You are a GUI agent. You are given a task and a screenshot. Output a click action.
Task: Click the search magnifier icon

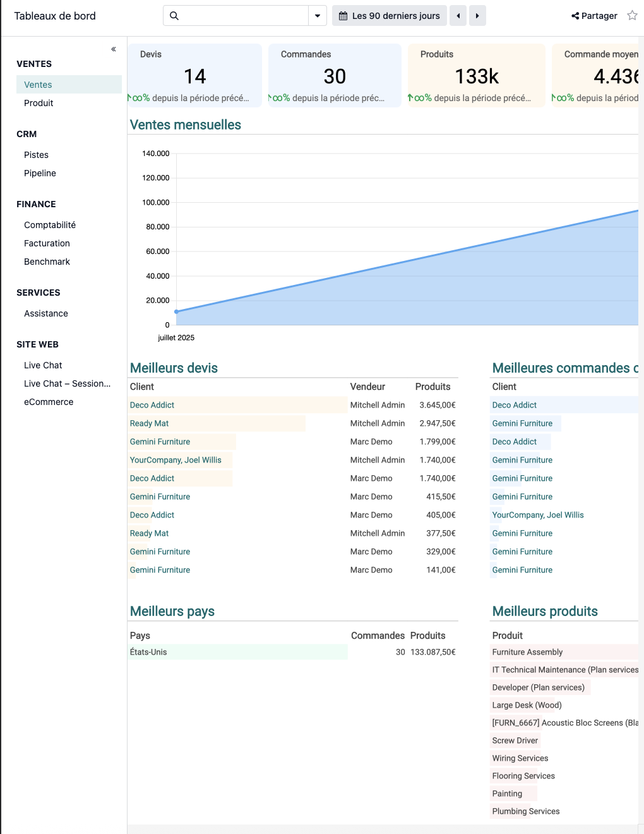[174, 16]
